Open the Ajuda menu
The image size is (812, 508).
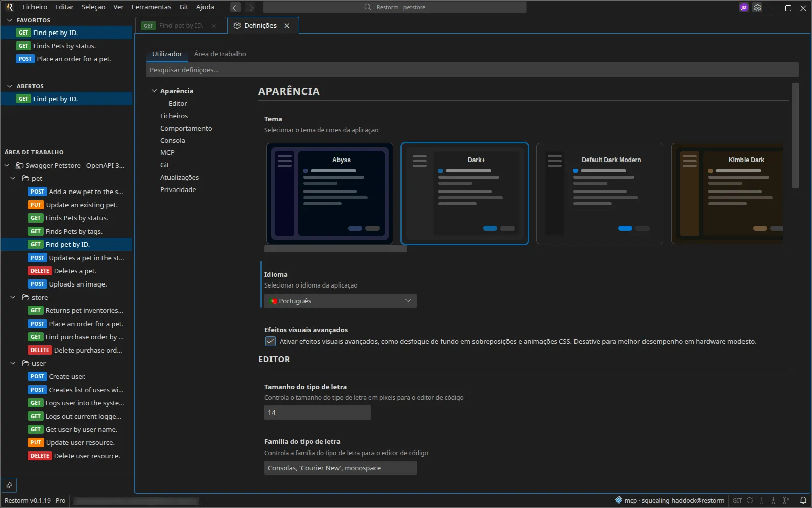(x=205, y=7)
